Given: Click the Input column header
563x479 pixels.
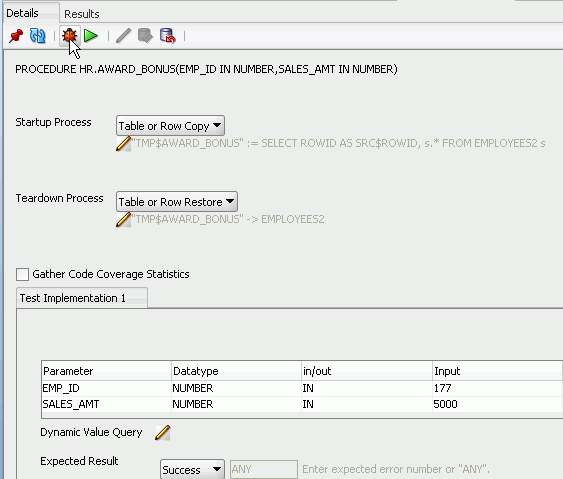Looking at the screenshot, I should pos(497,371).
